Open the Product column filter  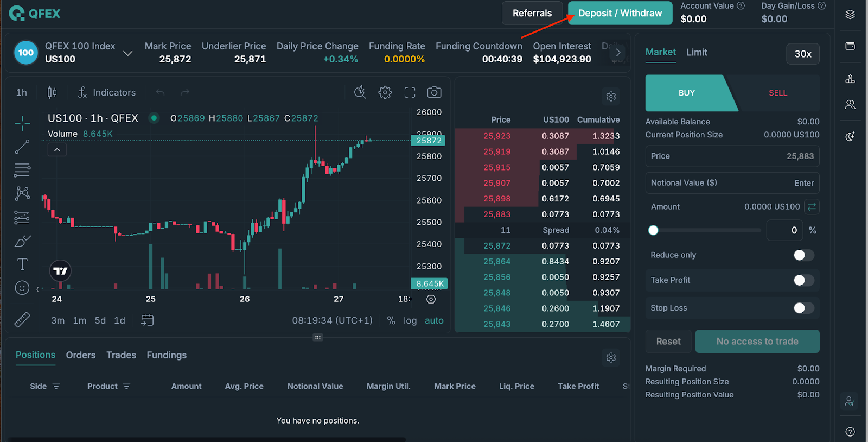click(126, 387)
